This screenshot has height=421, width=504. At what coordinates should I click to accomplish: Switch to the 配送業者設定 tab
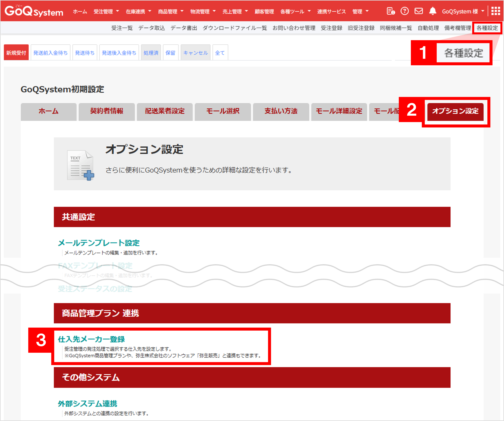(165, 111)
